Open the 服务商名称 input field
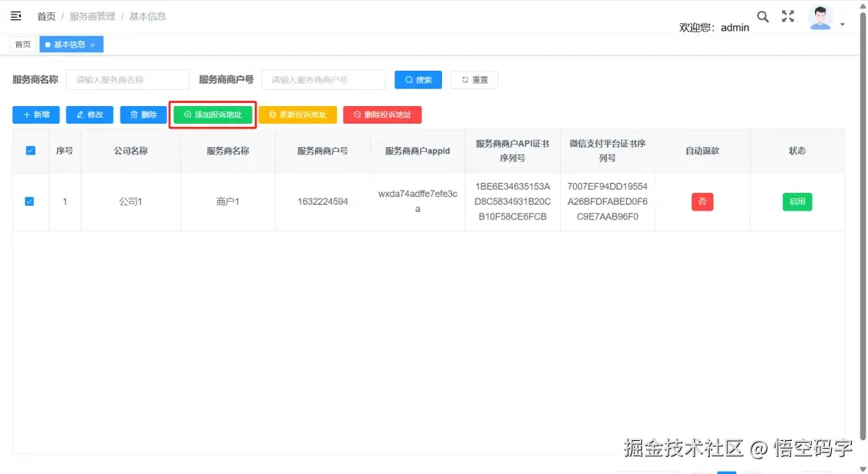 point(128,79)
